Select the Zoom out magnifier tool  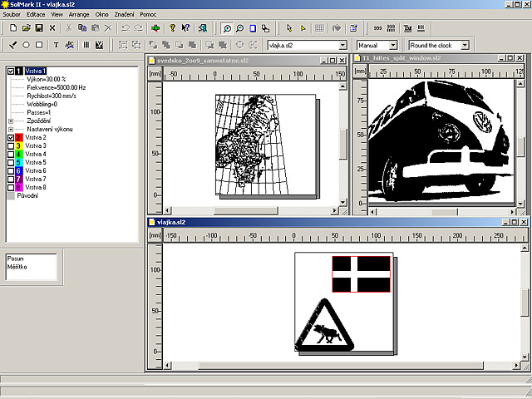click(240, 28)
